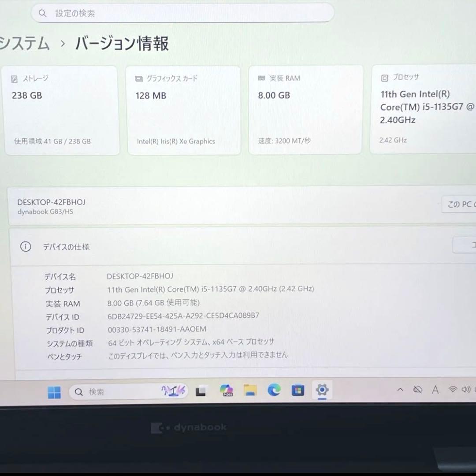Select the グラフィックス カード card

click(183, 109)
